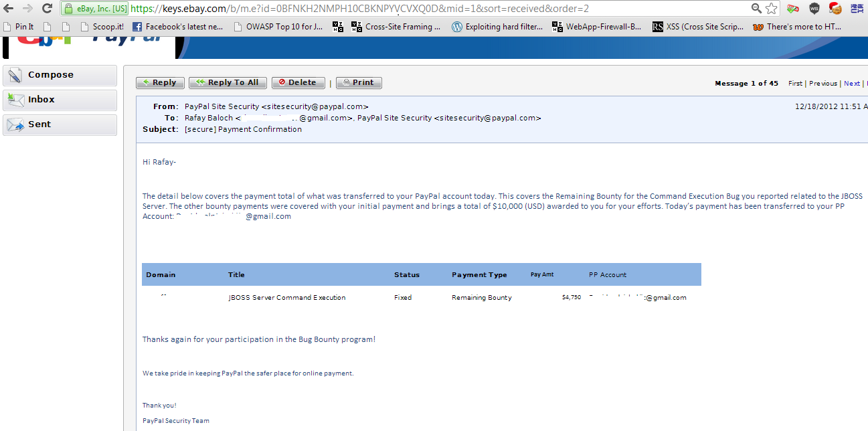Click the Reply button
Screen dimensions: 868x431
tap(160, 83)
